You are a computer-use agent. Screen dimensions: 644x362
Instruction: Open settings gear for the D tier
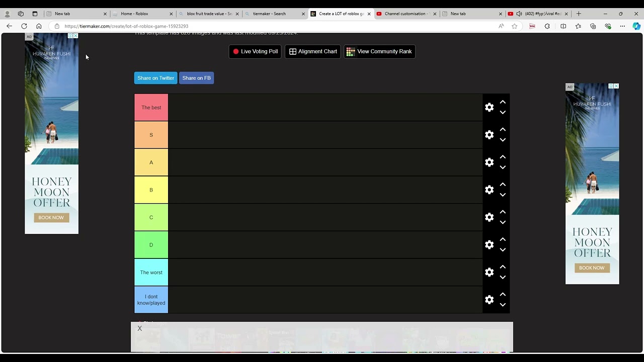tap(489, 245)
